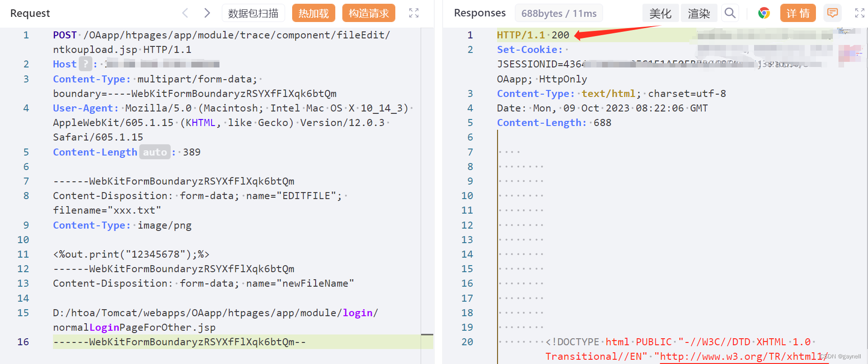Click the 构造请求 button

point(369,13)
